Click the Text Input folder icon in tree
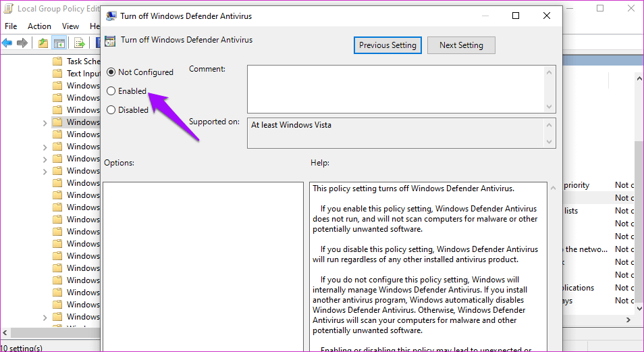 (57, 74)
